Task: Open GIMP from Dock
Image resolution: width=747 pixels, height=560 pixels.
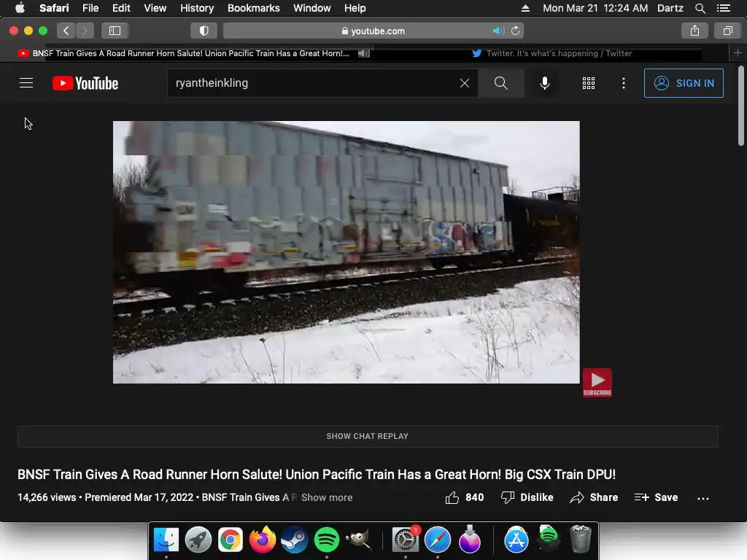Action: (x=359, y=540)
